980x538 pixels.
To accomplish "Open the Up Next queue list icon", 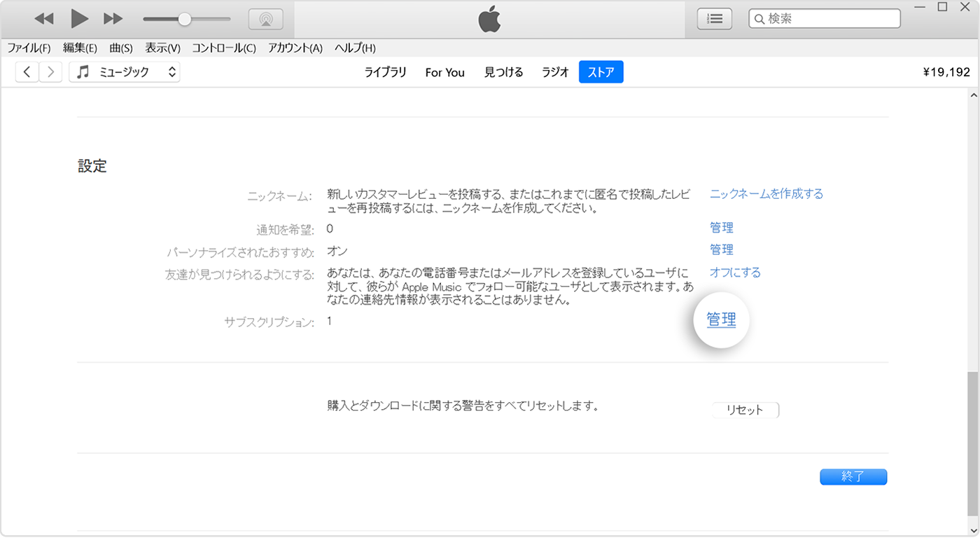I will click(714, 18).
